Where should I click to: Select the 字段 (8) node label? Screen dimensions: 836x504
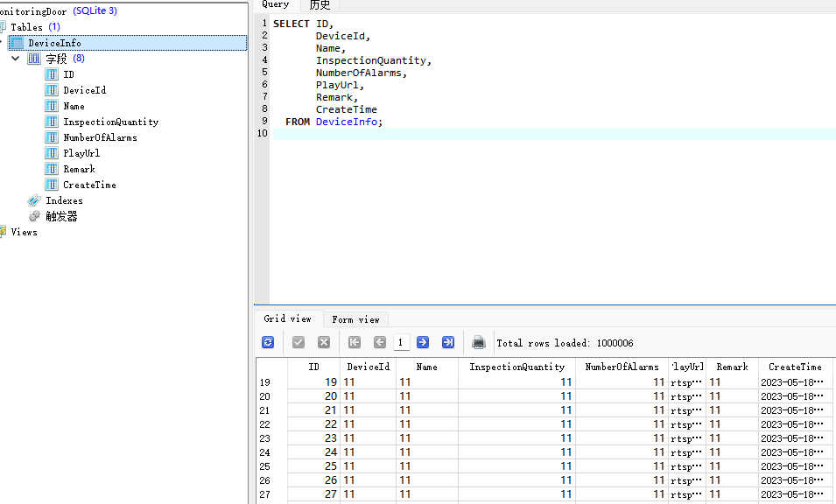[x=65, y=59]
